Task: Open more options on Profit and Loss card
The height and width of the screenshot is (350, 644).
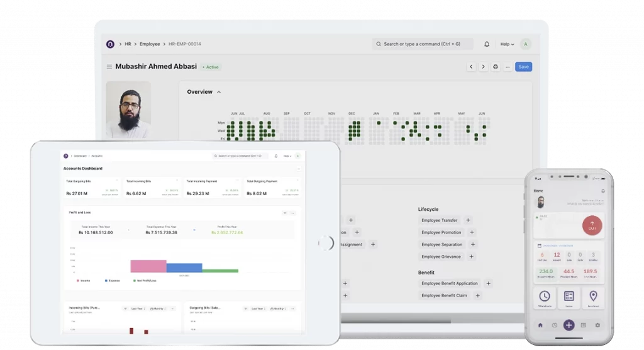Action: tap(293, 213)
